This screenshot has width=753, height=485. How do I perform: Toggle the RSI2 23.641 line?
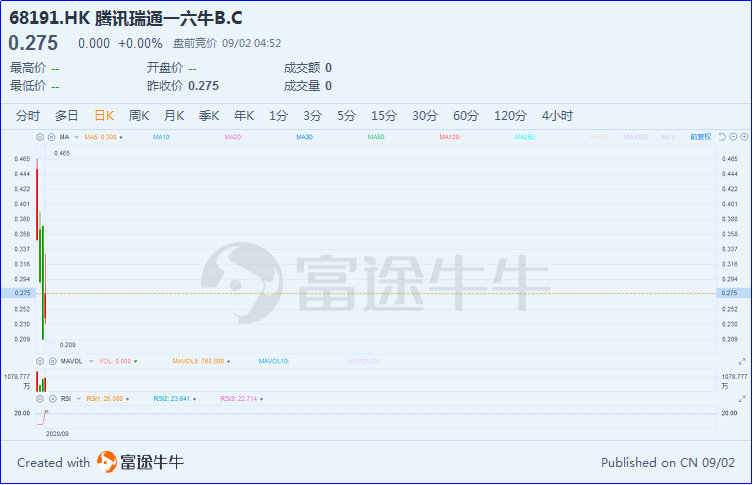(x=172, y=399)
